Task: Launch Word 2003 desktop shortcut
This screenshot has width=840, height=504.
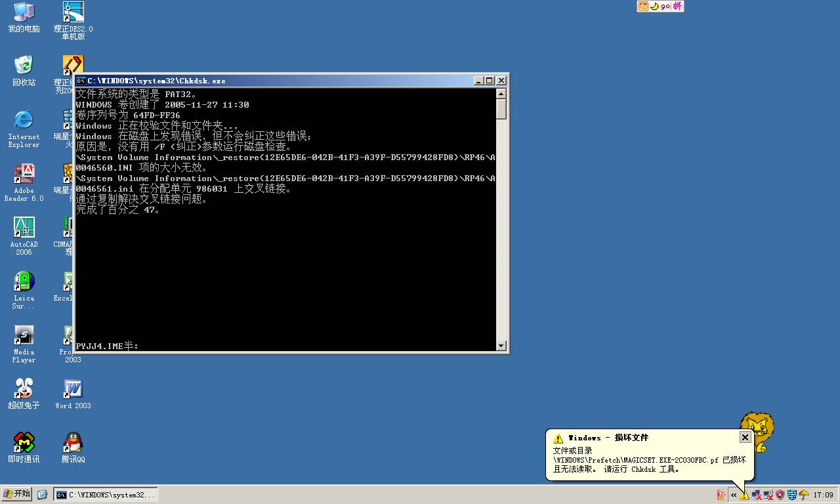Action: pyautogui.click(x=73, y=394)
